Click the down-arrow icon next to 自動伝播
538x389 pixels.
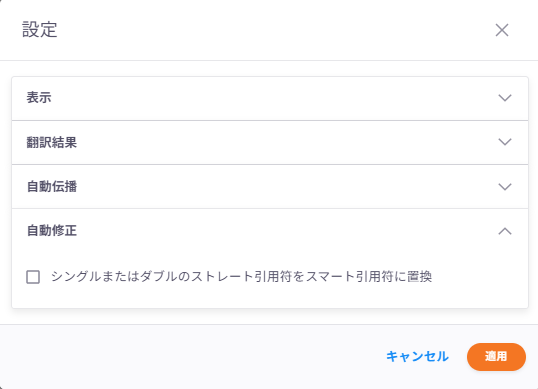(505, 187)
